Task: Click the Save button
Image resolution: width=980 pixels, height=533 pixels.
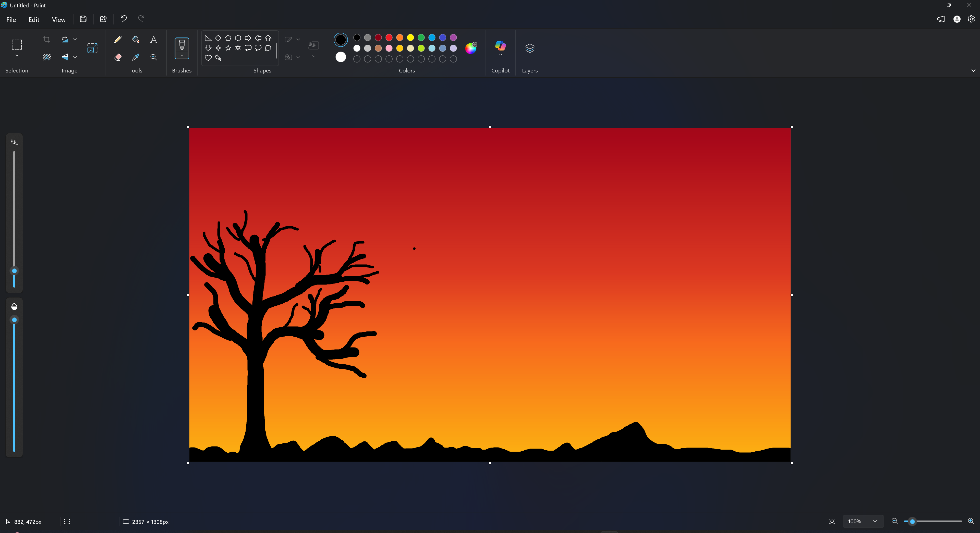Action: pos(83,19)
